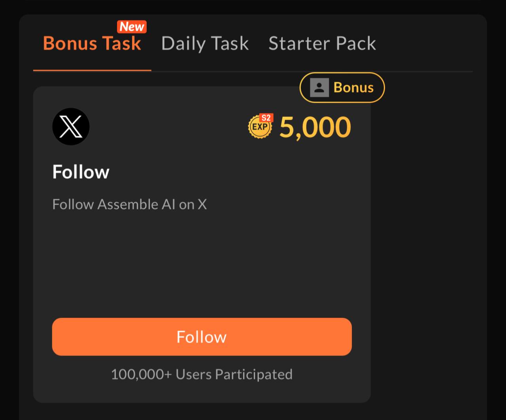This screenshot has width=506, height=420.
Task: Click the "Follow Assemble AI on X" description
Action: click(x=129, y=204)
